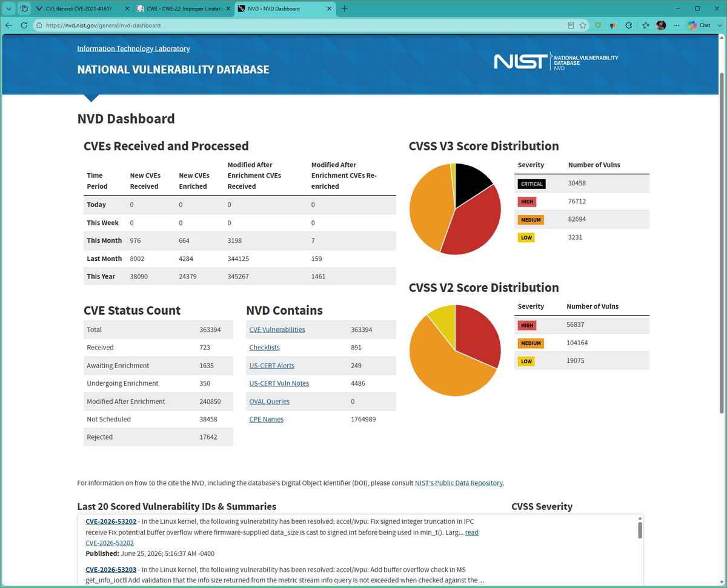This screenshot has width=727, height=588.
Task: Open the green shield extension icon
Action: pos(598,25)
